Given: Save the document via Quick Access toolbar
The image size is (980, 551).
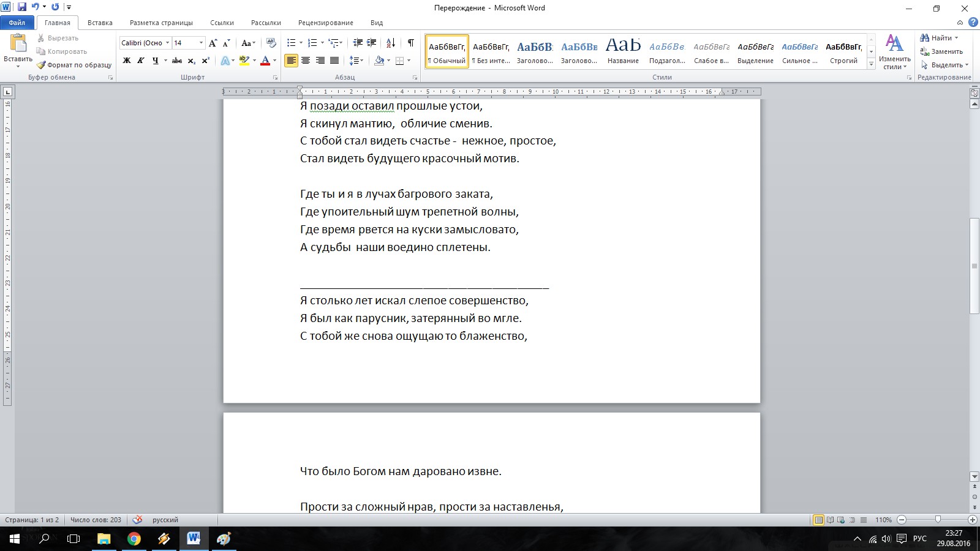Looking at the screenshot, I should (x=22, y=7).
